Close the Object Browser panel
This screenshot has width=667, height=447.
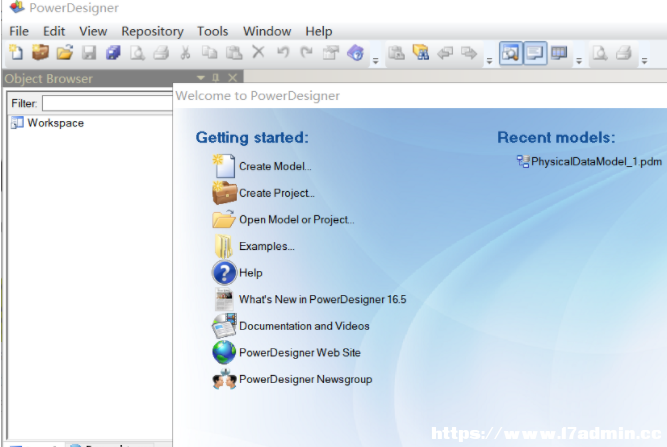[x=232, y=77]
